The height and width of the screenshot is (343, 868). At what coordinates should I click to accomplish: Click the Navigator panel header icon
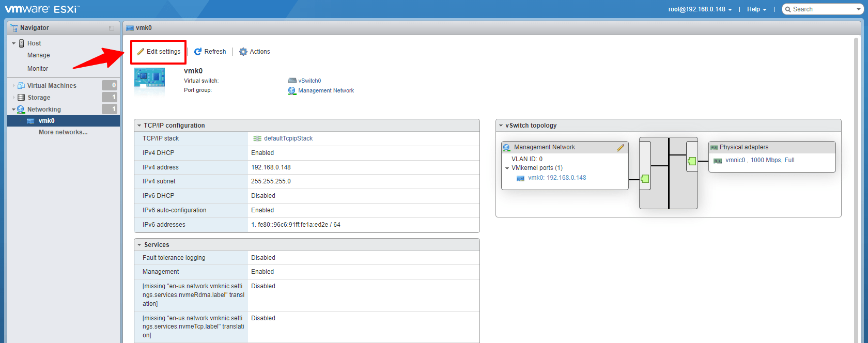(14, 28)
